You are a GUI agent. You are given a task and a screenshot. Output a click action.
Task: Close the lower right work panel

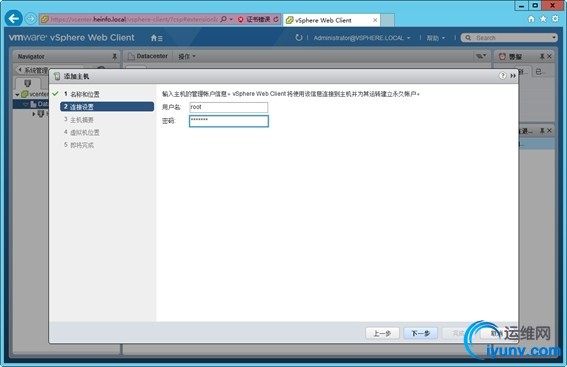[549, 131]
